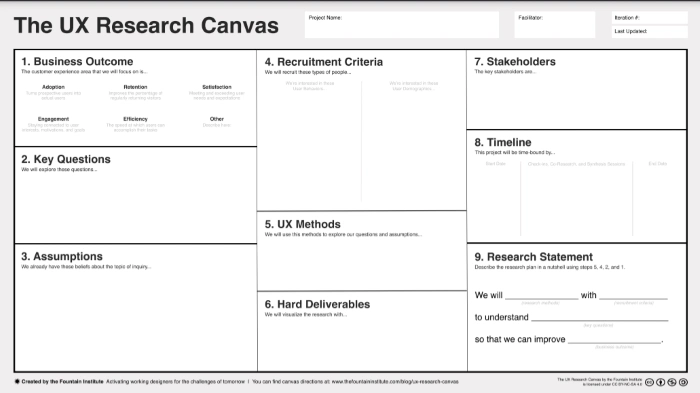The image size is (700, 393).
Task: Click the blank after 'so that we can improve'
Action: click(x=614, y=339)
